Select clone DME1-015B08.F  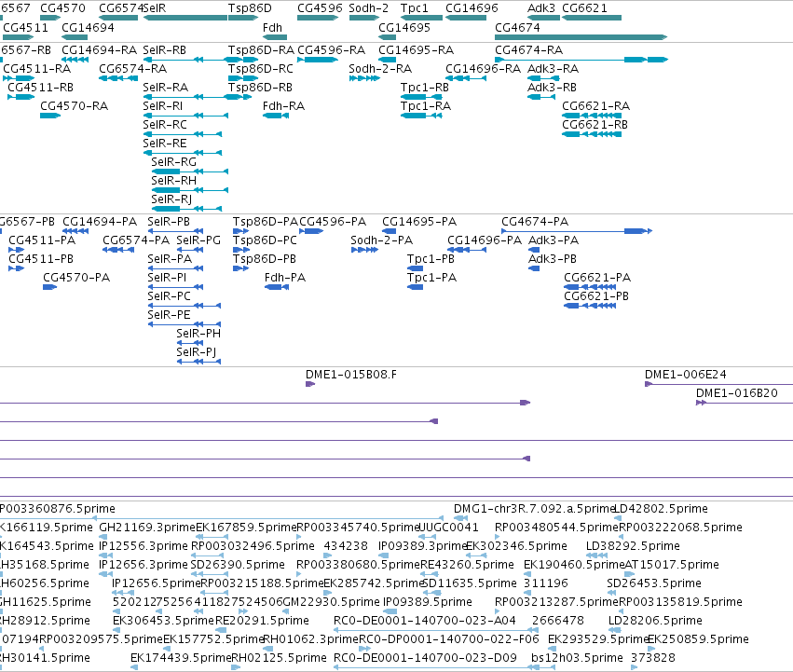(351, 375)
